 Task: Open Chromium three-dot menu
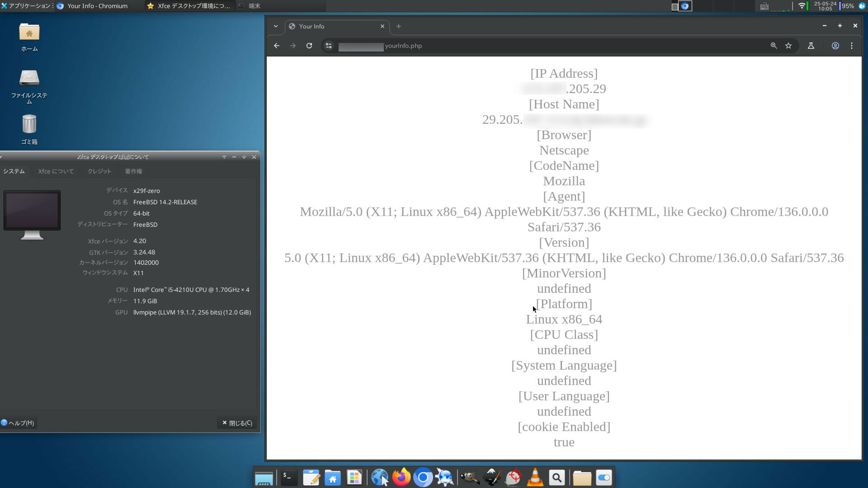pos(852,46)
